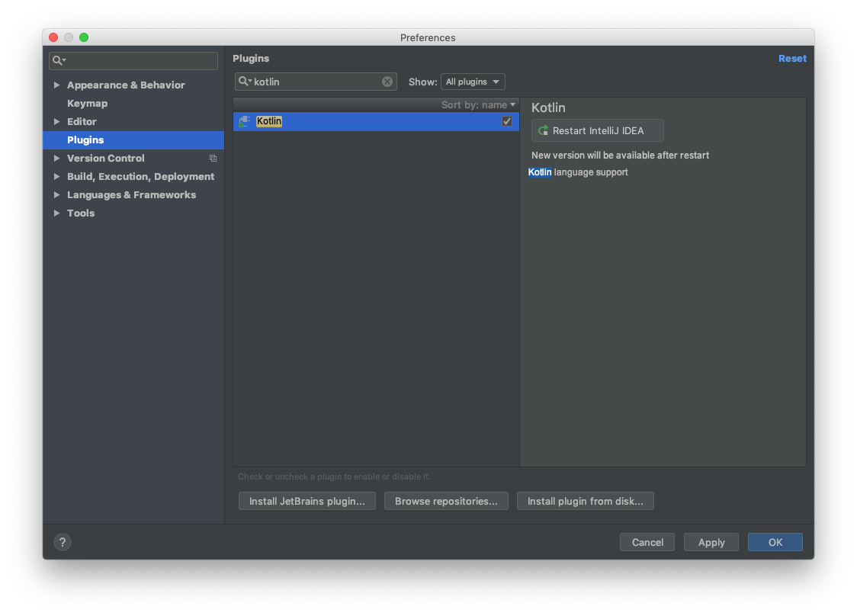Uncheck the Kotlin plugin checkbox
Screen dimensions: 857x616
pyautogui.click(x=507, y=121)
